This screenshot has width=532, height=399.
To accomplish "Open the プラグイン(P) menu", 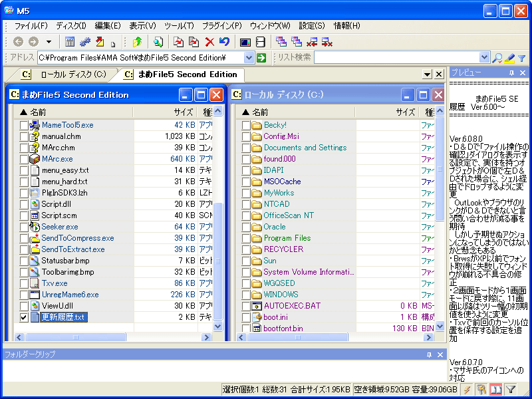I will click(222, 26).
